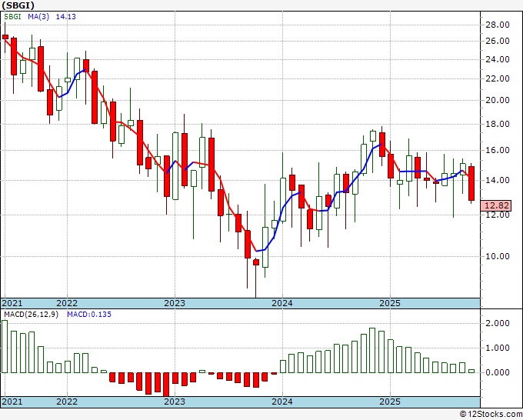The width and height of the screenshot is (523, 420).
Task: Open the 12Stocks.com watermark link
Action: click(x=489, y=415)
